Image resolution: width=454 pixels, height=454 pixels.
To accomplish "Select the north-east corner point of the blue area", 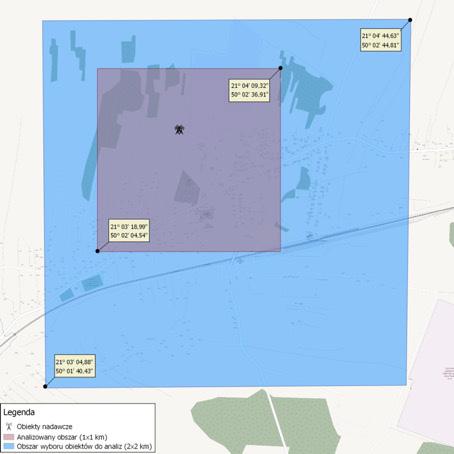I will coord(410,20).
